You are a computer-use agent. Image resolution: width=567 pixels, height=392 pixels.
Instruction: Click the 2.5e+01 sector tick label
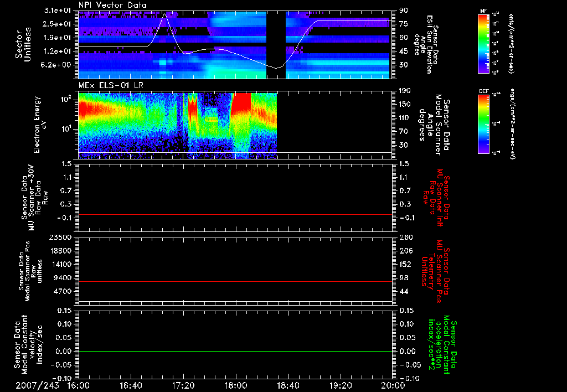(x=58, y=24)
